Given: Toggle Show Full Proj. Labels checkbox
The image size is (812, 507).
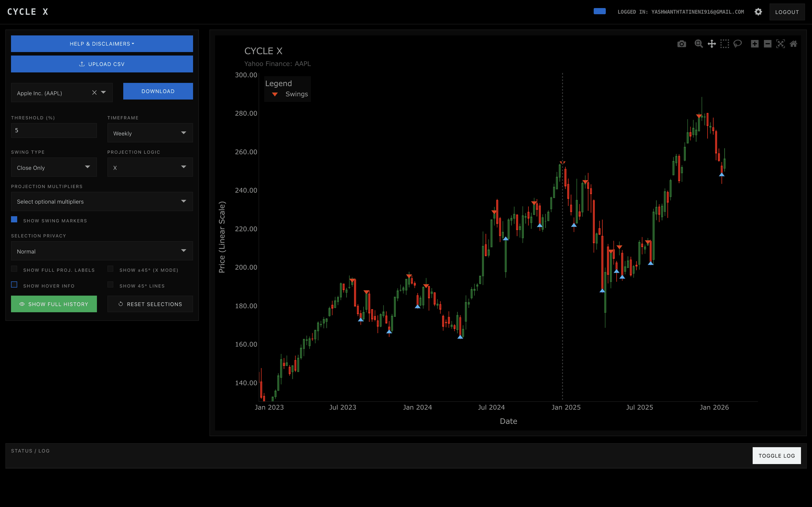Looking at the screenshot, I should [x=14, y=269].
